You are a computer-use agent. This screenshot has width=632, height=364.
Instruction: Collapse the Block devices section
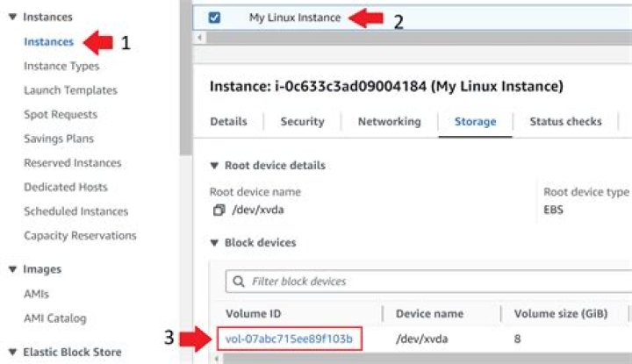(x=214, y=243)
